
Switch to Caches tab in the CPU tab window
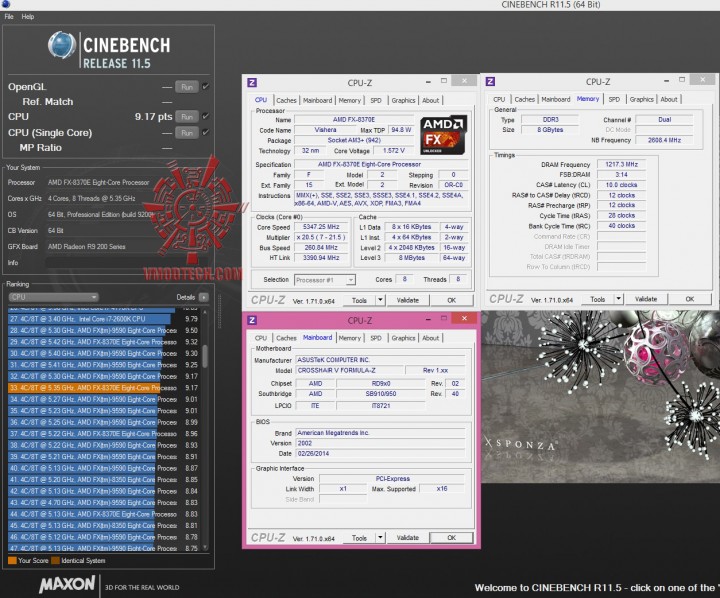[287, 100]
